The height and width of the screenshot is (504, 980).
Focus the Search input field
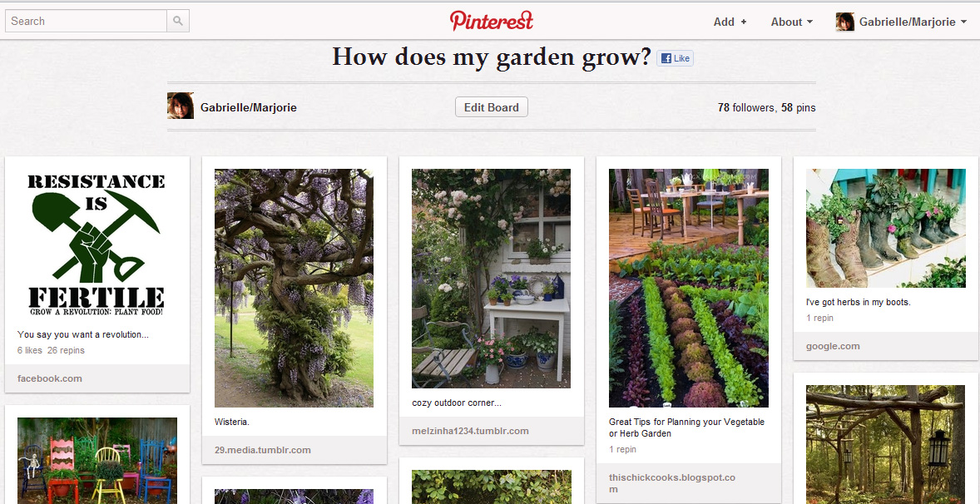pyautogui.click(x=86, y=22)
